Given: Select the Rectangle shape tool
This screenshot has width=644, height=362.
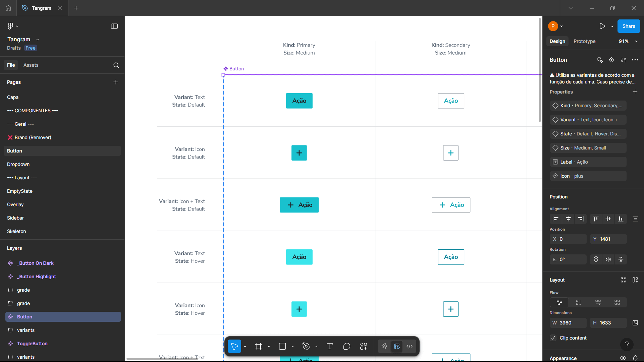Looking at the screenshot, I should tap(282, 346).
